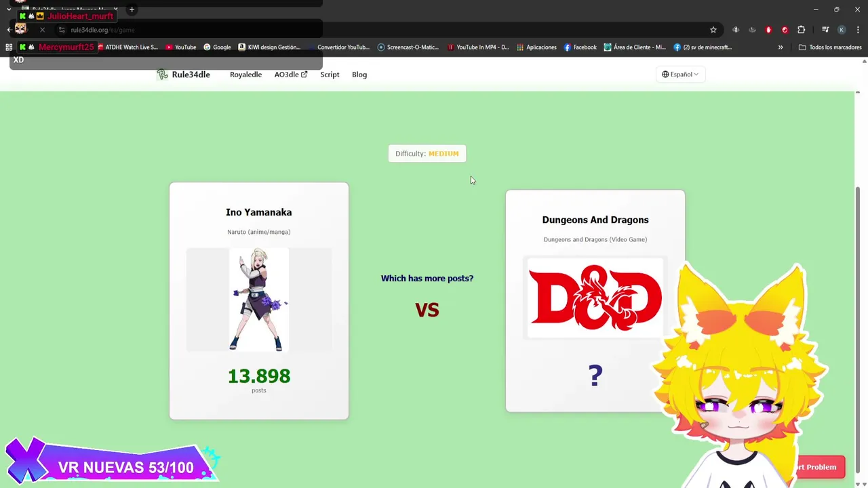The height and width of the screenshot is (488, 868).
Task: Open the AO3dle external link
Action: (291, 75)
